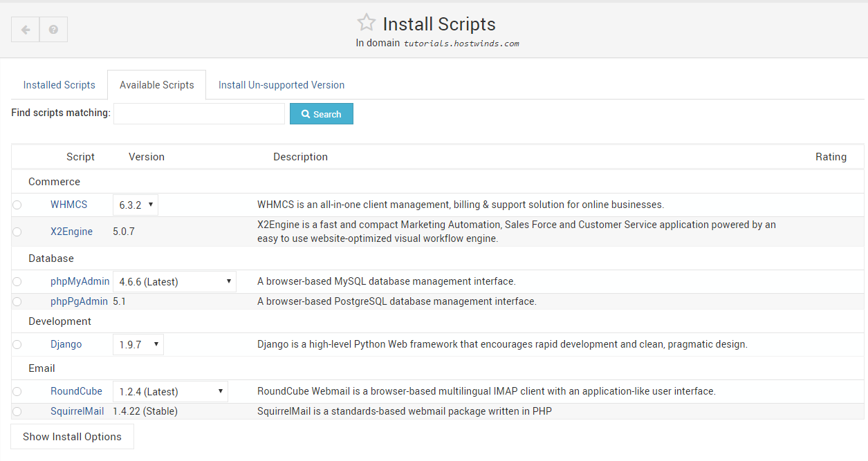Open the X2Engine script link
The image size is (868, 461).
click(71, 232)
